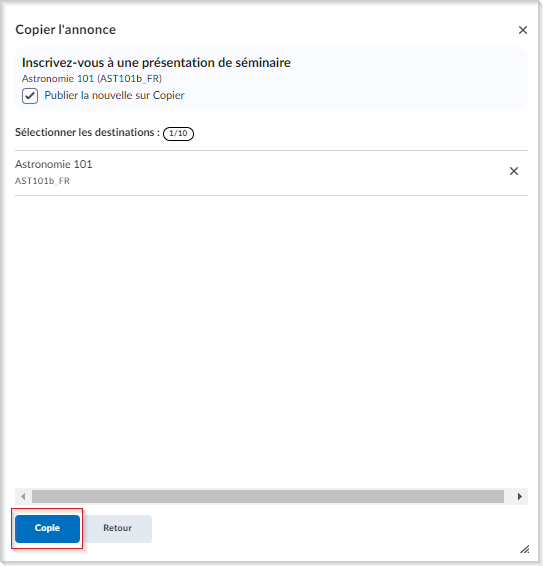Click the 'Copier l'annonce' dialog heading

pos(66,30)
